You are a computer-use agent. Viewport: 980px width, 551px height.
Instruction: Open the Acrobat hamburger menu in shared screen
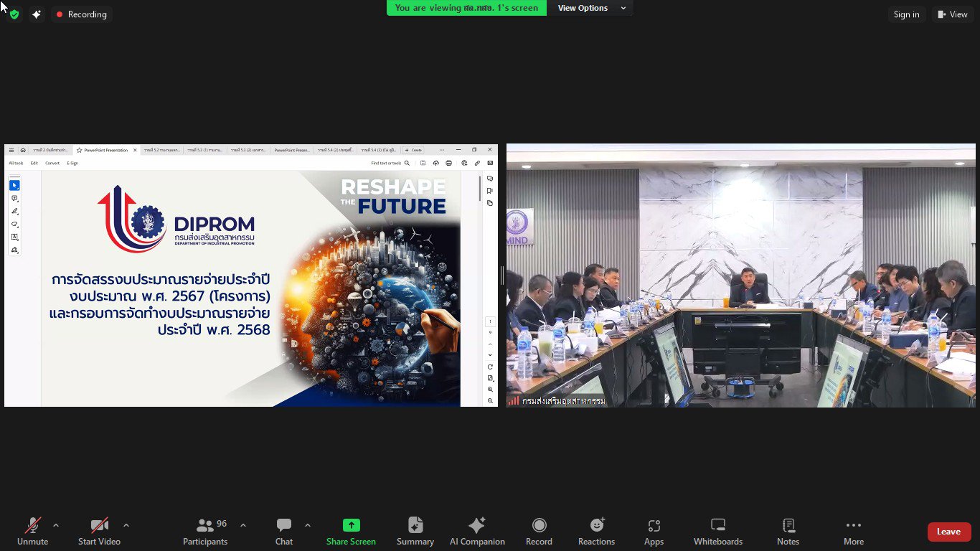pyautogui.click(x=11, y=150)
